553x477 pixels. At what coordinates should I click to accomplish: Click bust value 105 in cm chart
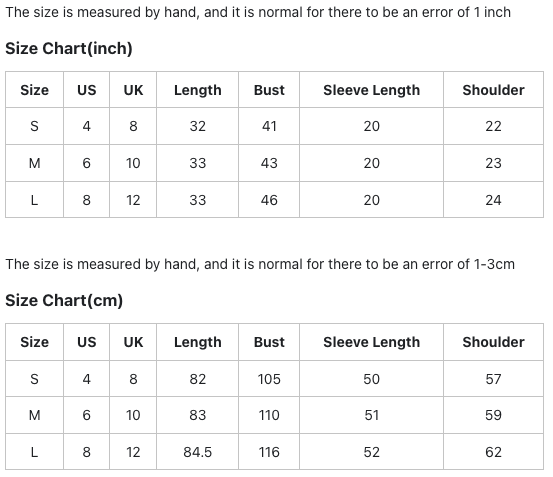pos(269,379)
